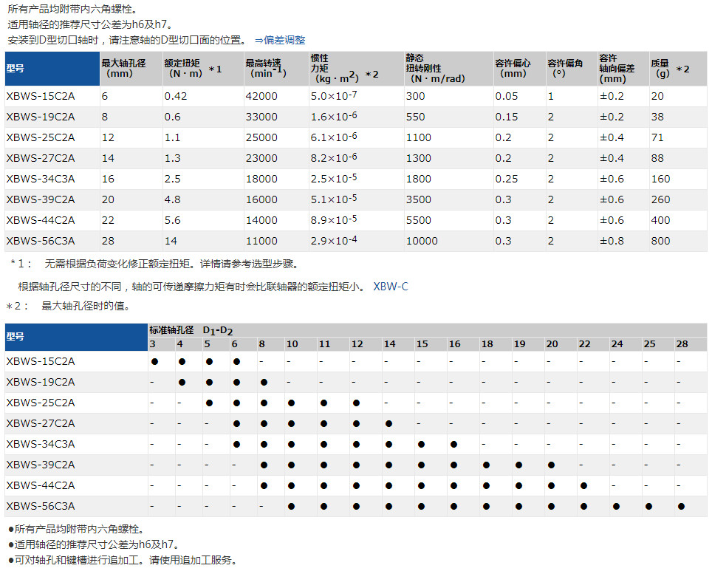This screenshot has height=588, width=712.
Task: Click the 容许轴向偏差 column header
Action: [x=623, y=69]
